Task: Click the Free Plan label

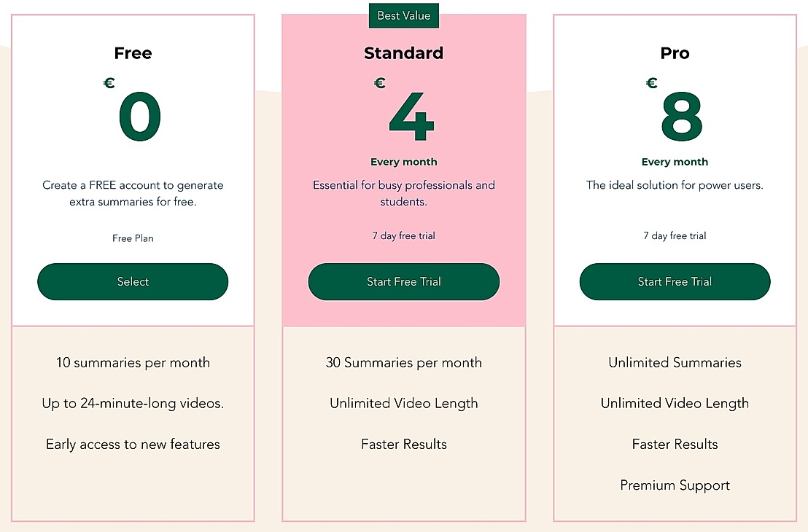Action: point(133,238)
